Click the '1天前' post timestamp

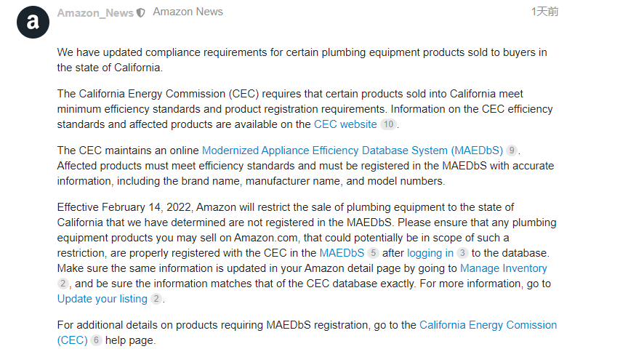[x=544, y=12]
